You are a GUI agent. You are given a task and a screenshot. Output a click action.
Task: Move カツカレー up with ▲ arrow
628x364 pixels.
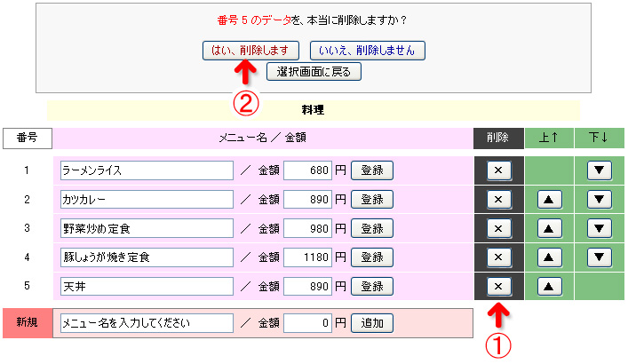[x=549, y=199]
